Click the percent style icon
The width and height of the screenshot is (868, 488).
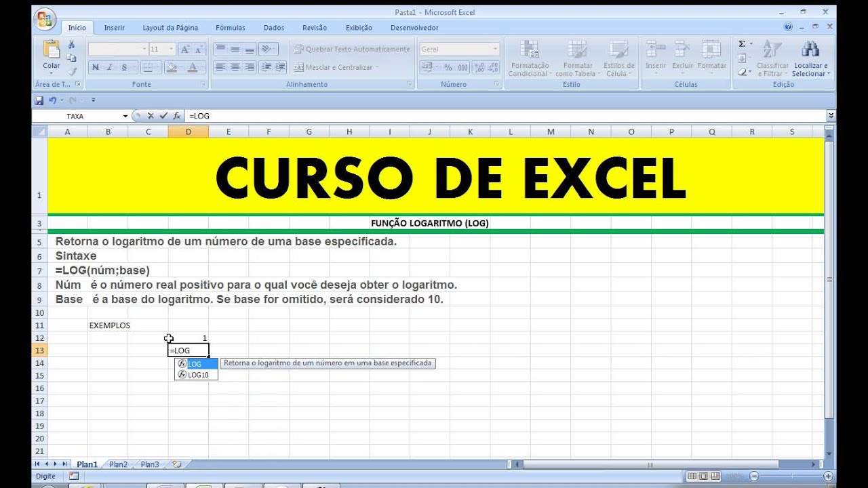448,67
